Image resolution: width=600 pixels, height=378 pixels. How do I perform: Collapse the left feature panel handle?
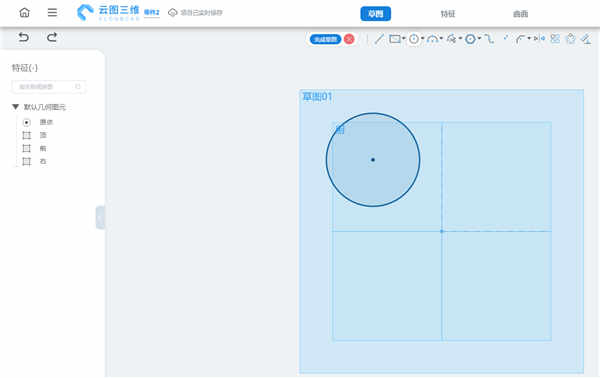click(x=100, y=218)
